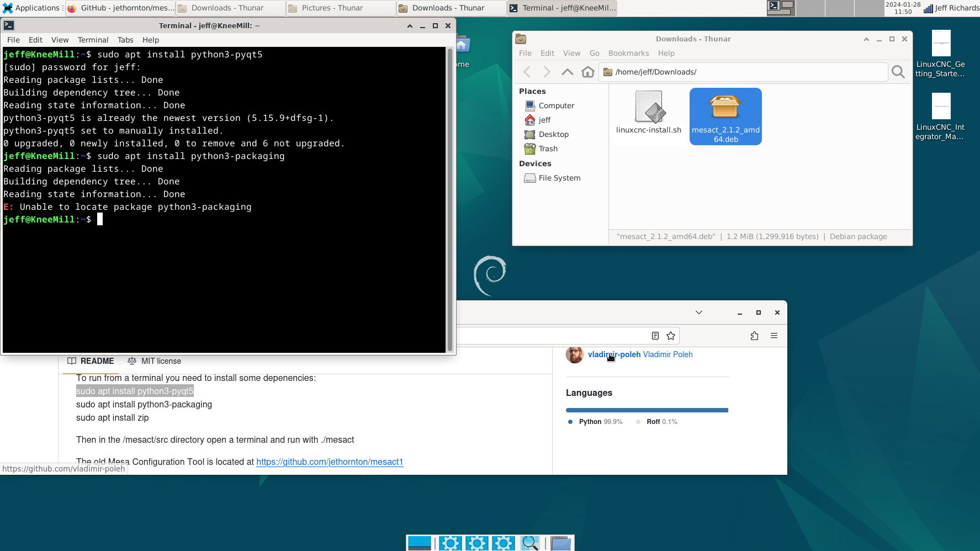Open terminal Edit menu
980x551 pixels.
tap(35, 40)
